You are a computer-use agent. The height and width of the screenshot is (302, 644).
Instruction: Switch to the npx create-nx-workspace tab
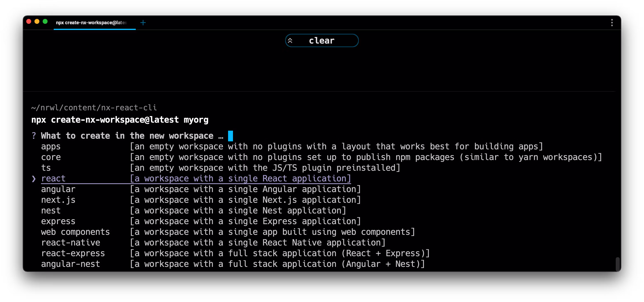91,23
